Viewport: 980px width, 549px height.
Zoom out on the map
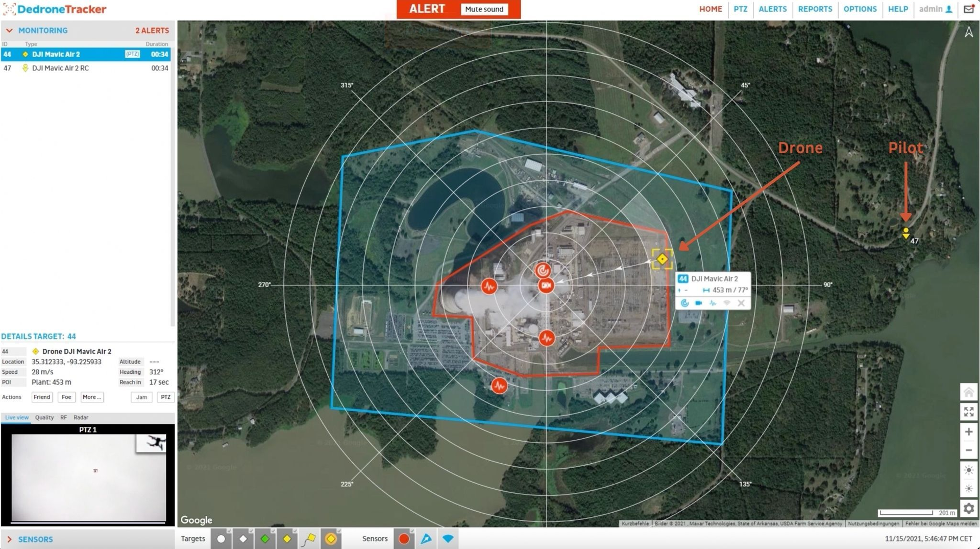coord(968,450)
